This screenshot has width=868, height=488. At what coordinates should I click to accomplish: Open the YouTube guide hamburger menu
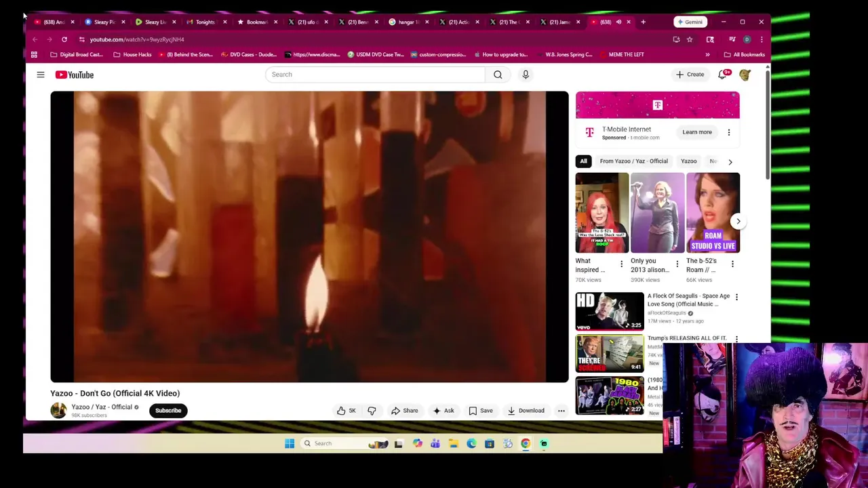tap(41, 75)
